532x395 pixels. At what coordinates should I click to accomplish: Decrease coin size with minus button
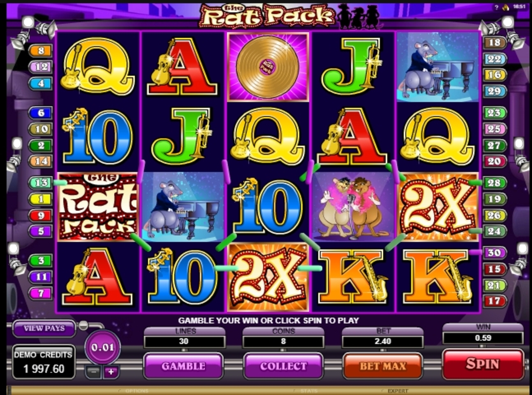(94, 372)
